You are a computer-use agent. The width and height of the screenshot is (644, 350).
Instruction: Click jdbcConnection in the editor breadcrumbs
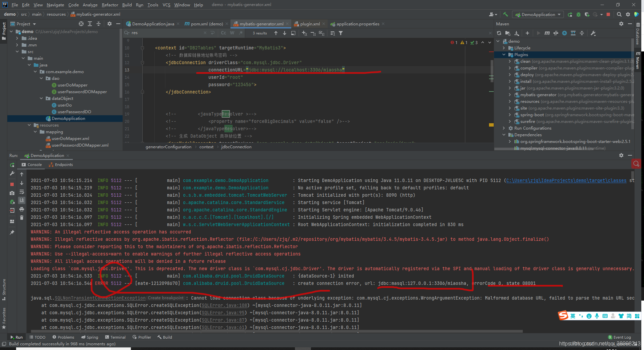236,147
